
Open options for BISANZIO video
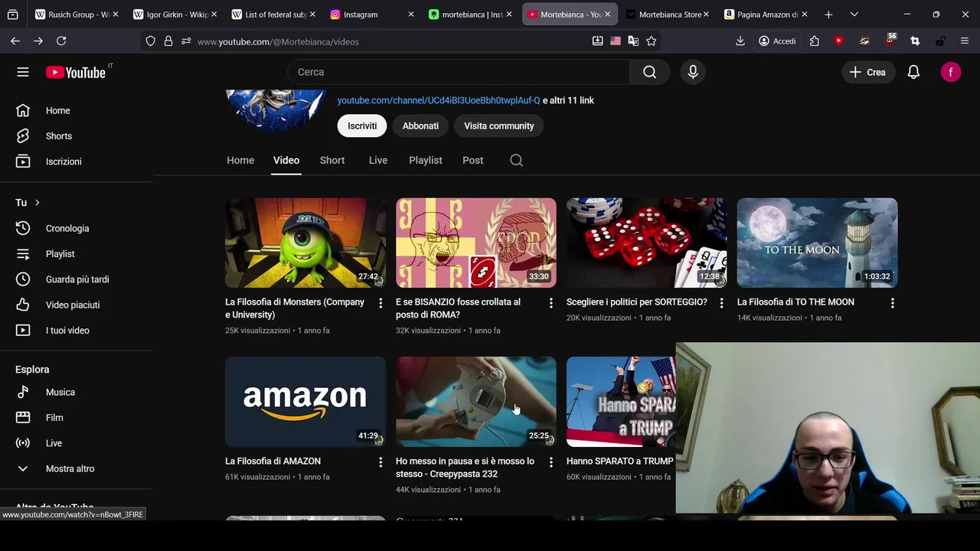[x=550, y=303]
